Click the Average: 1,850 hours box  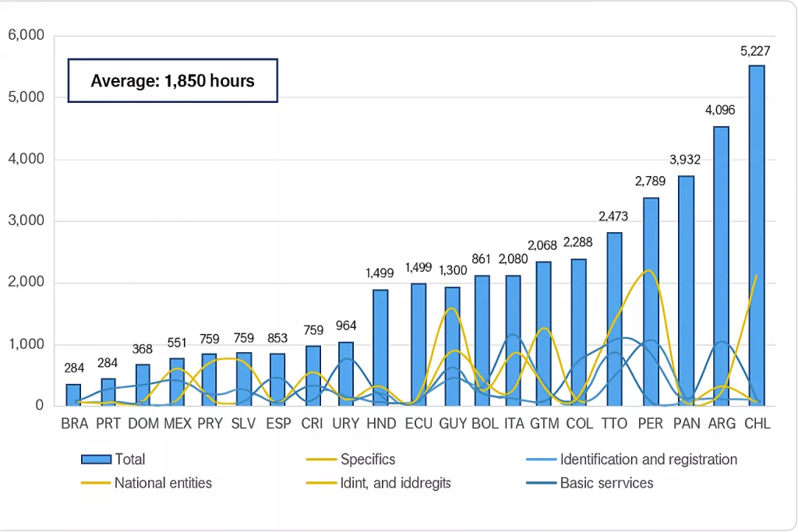[172, 81]
